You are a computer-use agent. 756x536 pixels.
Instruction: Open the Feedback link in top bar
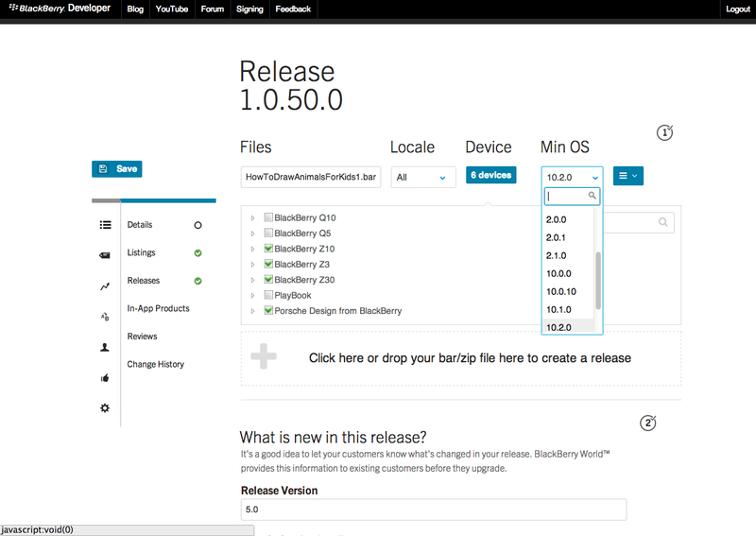[x=293, y=9]
